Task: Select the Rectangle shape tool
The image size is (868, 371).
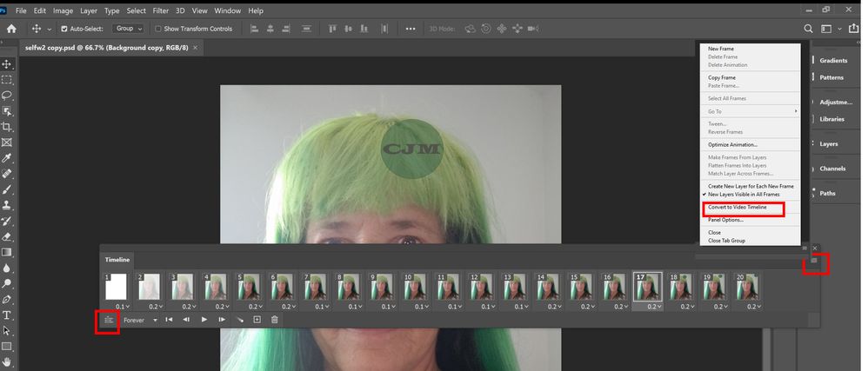Action: (x=7, y=347)
